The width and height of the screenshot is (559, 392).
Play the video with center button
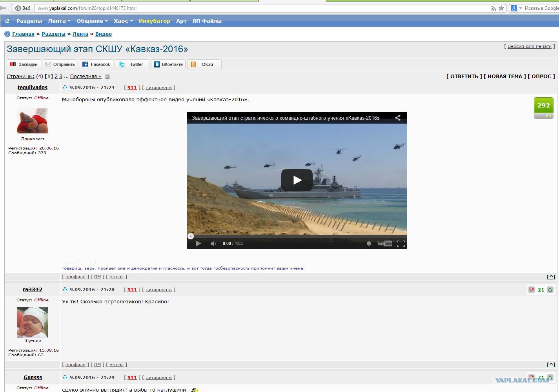297,180
